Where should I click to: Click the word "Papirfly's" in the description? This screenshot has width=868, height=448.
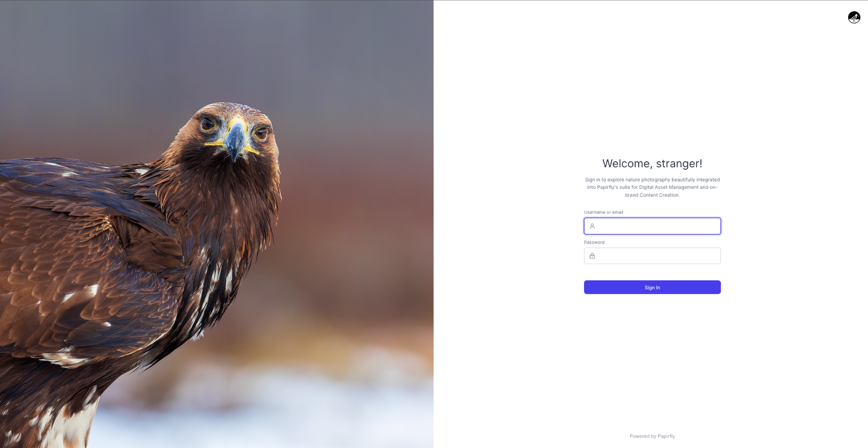pos(607,187)
